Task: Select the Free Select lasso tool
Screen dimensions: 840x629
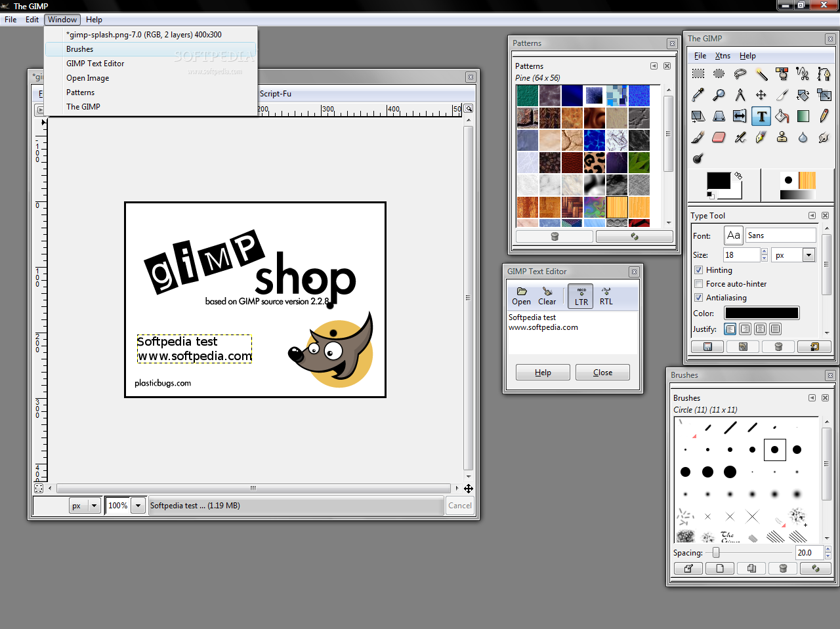Action: (740, 74)
